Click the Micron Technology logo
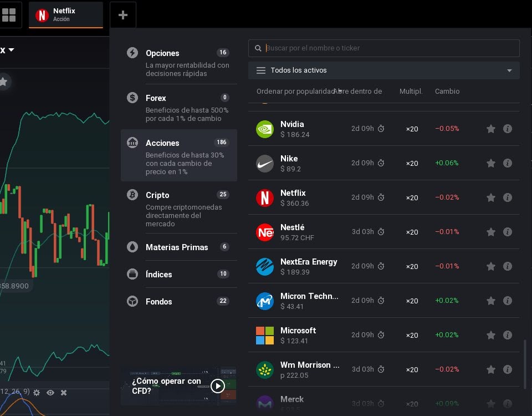The width and height of the screenshot is (532, 416). 265,301
